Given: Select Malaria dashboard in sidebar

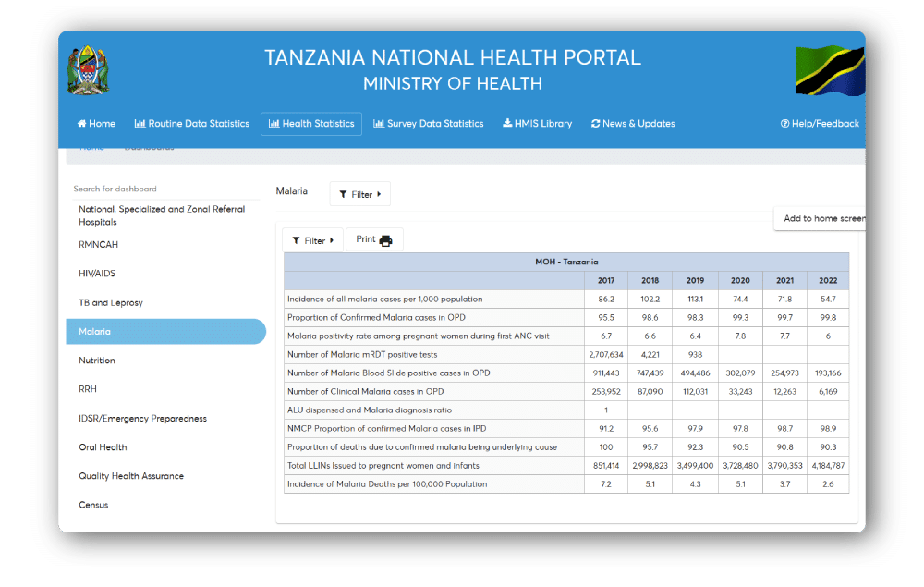Looking at the screenshot, I should pyautogui.click(x=165, y=331).
